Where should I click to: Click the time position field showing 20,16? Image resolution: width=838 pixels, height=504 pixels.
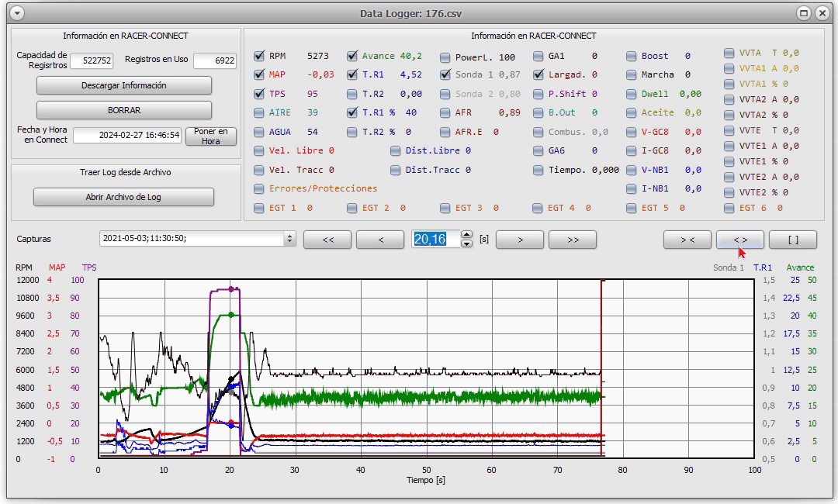tap(435, 239)
